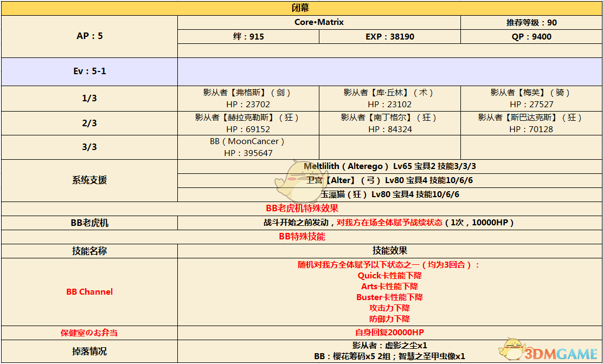The width and height of the screenshot is (603, 364).
Task: Click 卫宫【Alter】（弓）Lv80 support row
Action: click(389, 180)
